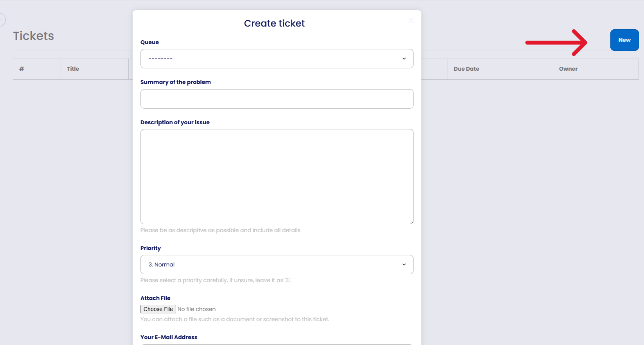The width and height of the screenshot is (644, 345).
Task: Close the Create ticket dialog
Action: pos(411,20)
